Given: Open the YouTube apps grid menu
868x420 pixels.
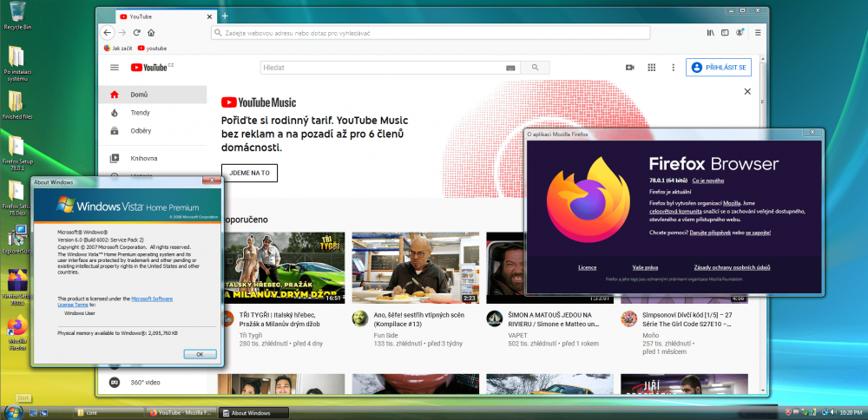Looking at the screenshot, I should click(x=651, y=68).
